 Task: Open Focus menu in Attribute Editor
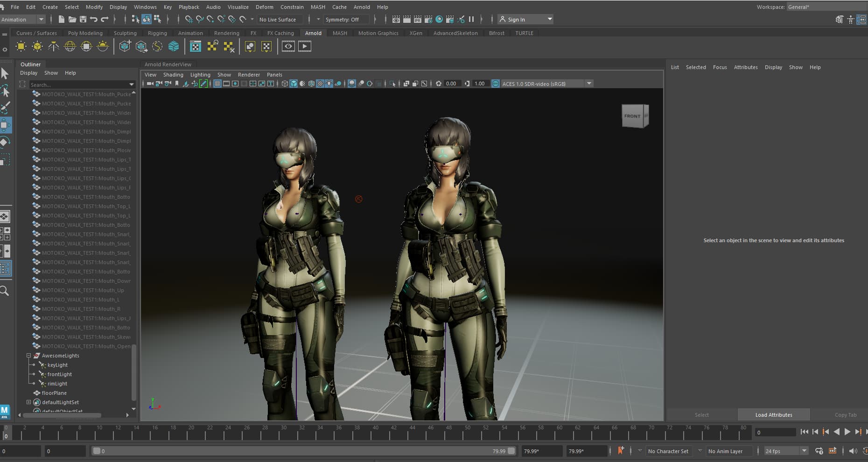click(x=720, y=67)
